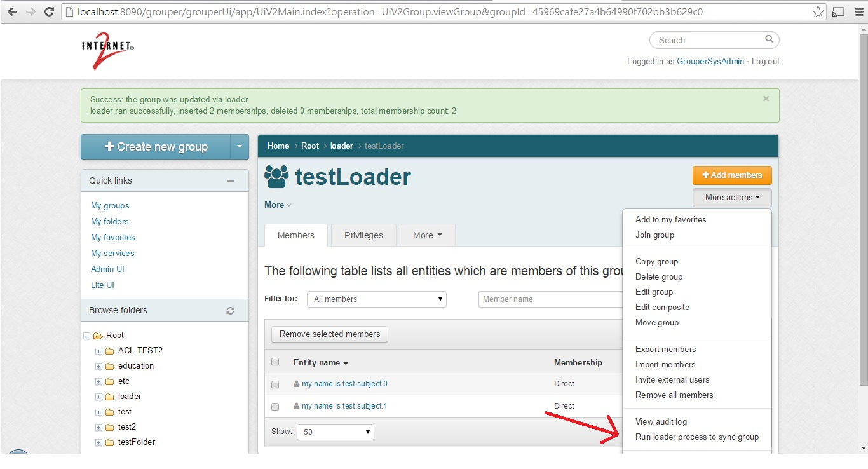Image resolution: width=868 pixels, height=469 pixels.
Task: Choose Add to my favorites
Action: [x=670, y=220]
